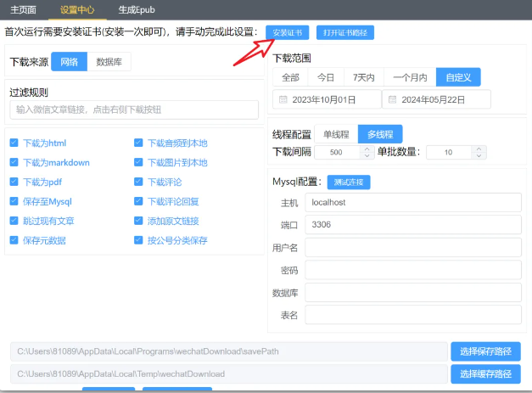Choose the 7天内 download range
The width and height of the screenshot is (532, 393).
point(366,77)
